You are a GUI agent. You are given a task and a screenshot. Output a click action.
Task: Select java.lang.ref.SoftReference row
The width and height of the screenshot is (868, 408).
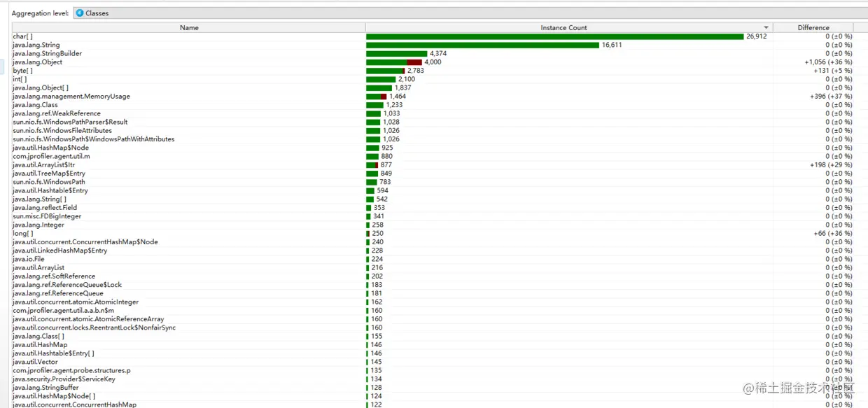point(433,276)
